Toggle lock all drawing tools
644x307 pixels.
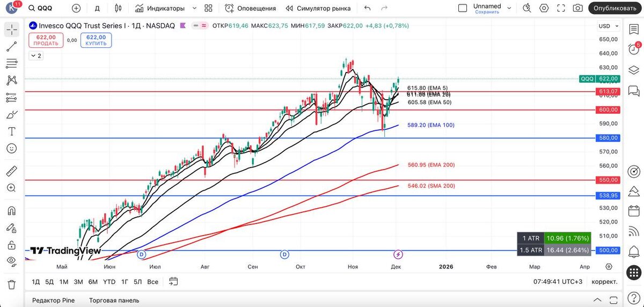(11, 245)
